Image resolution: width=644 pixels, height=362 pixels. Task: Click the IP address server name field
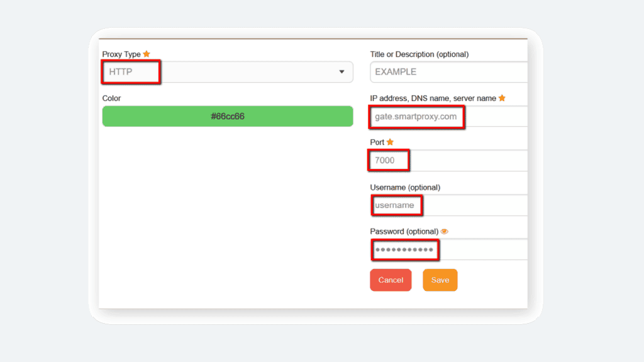point(449,116)
